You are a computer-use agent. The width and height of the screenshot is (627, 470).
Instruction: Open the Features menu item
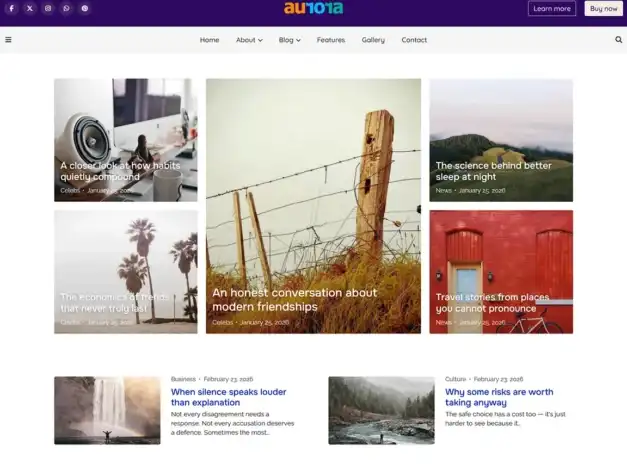[331, 40]
